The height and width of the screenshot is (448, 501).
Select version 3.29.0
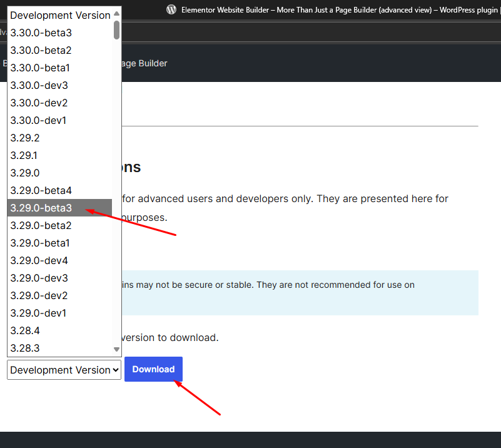coord(60,173)
